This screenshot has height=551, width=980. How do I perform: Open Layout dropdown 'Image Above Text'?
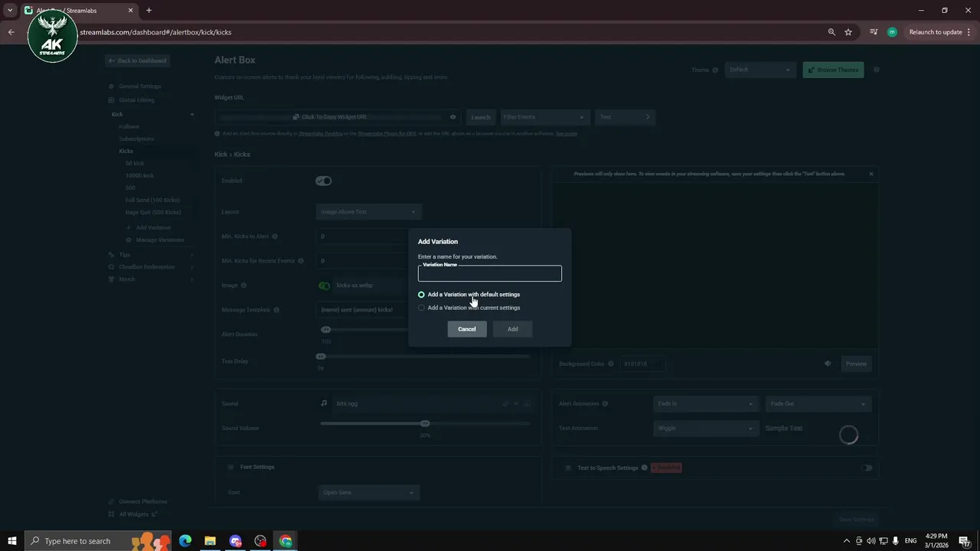[368, 212]
